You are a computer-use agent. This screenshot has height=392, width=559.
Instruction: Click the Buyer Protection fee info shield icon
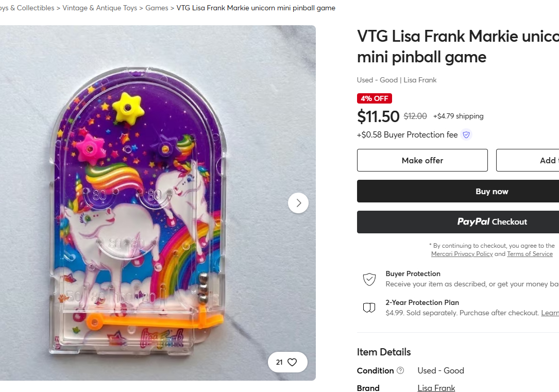466,135
